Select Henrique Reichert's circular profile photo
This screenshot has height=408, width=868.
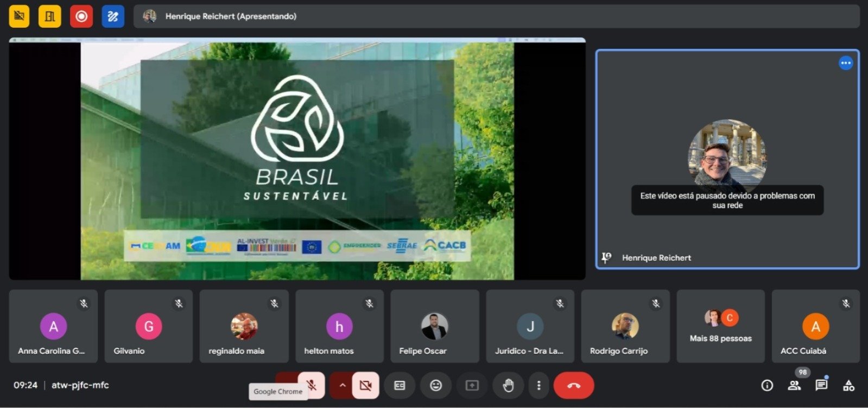pos(727,158)
